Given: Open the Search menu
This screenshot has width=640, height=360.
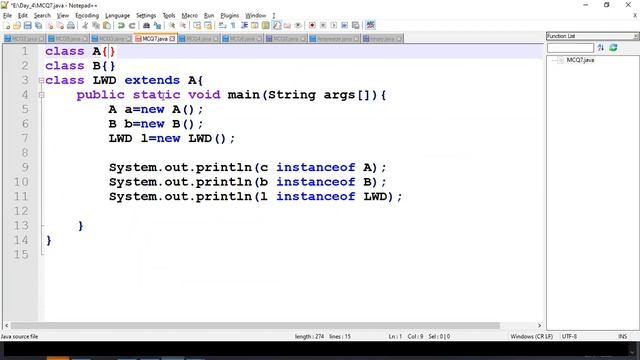Looking at the screenshot, I should tap(42, 16).
